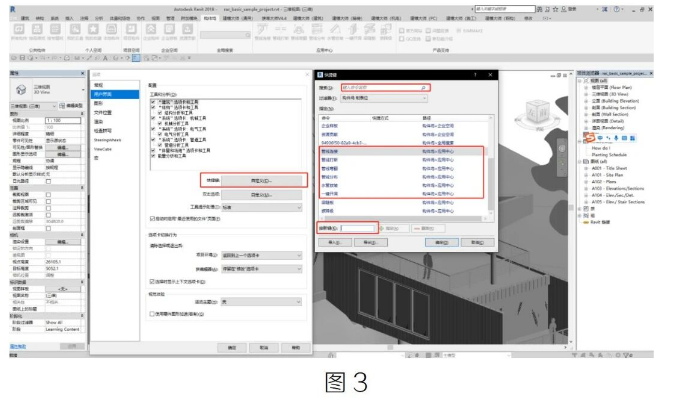The image size is (695, 413).
Task: Toggle the "建筑" tab tools checkbox in options
Action: 153,102
